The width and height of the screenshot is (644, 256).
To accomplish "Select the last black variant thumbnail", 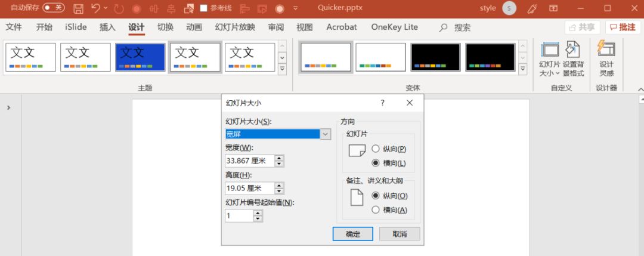I will coord(490,57).
